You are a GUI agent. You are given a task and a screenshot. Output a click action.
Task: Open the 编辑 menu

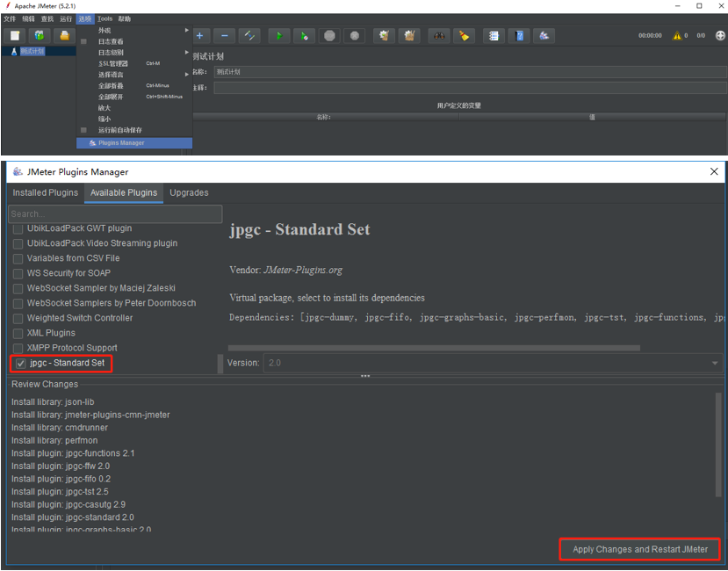coord(28,18)
